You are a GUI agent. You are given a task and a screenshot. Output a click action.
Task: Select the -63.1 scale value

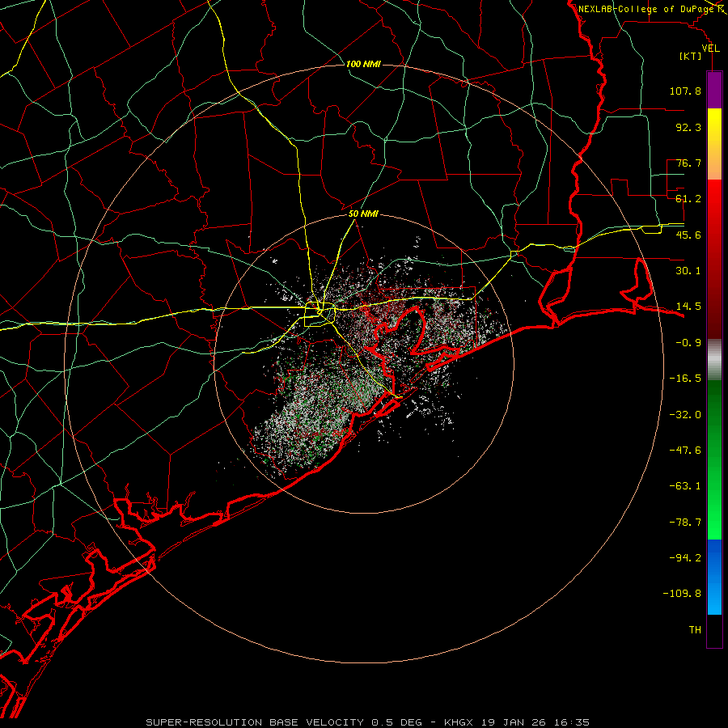685,486
